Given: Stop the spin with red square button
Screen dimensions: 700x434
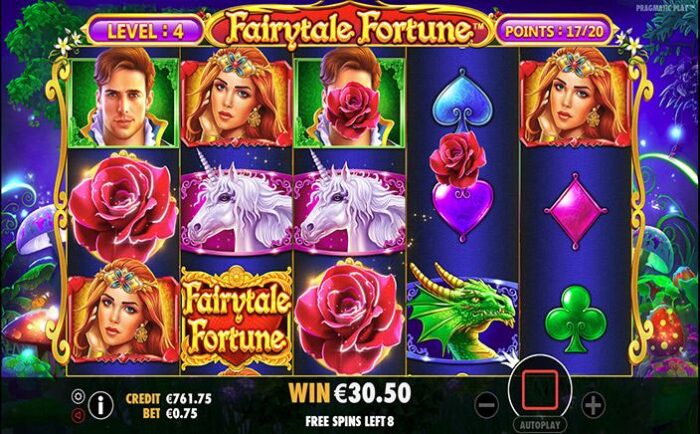Looking at the screenshot, I should [x=540, y=390].
